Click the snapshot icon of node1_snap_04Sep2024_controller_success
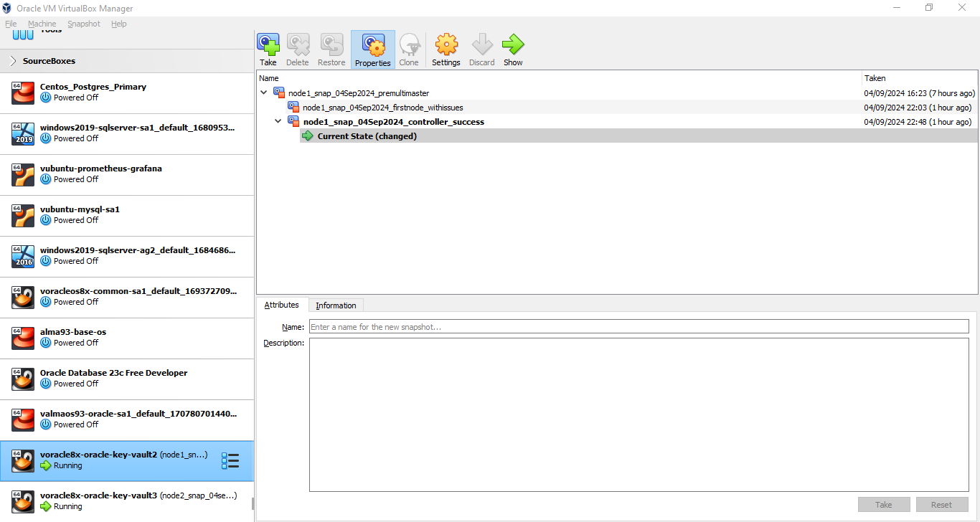This screenshot has width=980, height=522. 293,121
